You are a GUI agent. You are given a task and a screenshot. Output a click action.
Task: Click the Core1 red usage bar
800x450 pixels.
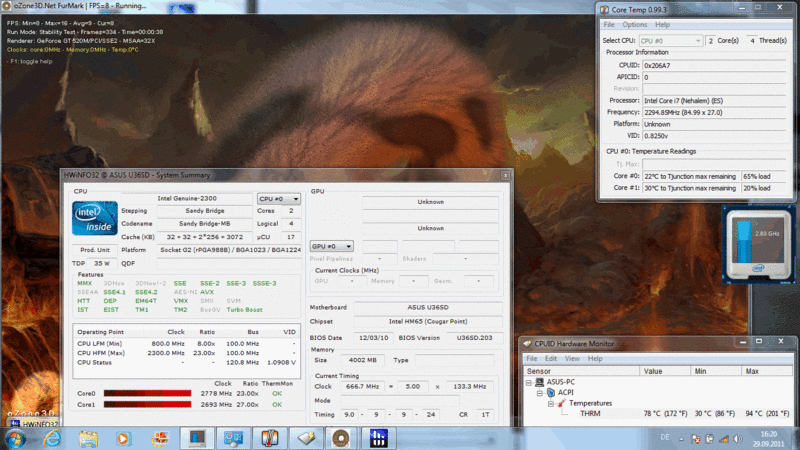click(147, 405)
